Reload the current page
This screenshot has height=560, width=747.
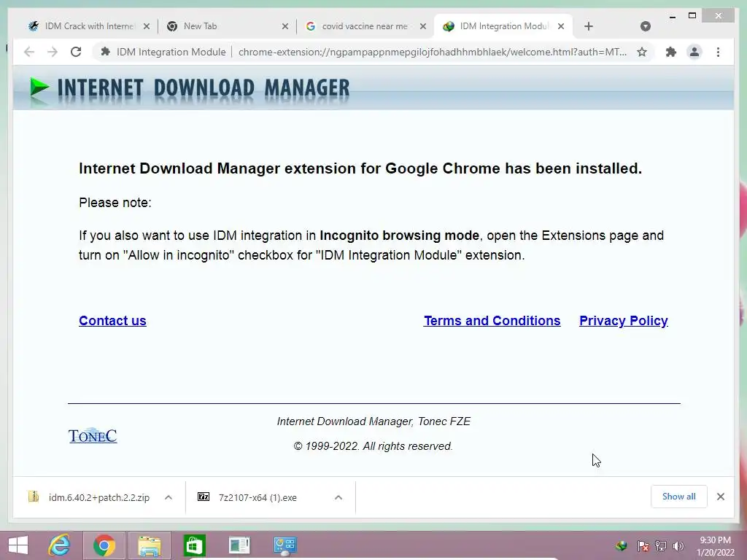pyautogui.click(x=76, y=52)
